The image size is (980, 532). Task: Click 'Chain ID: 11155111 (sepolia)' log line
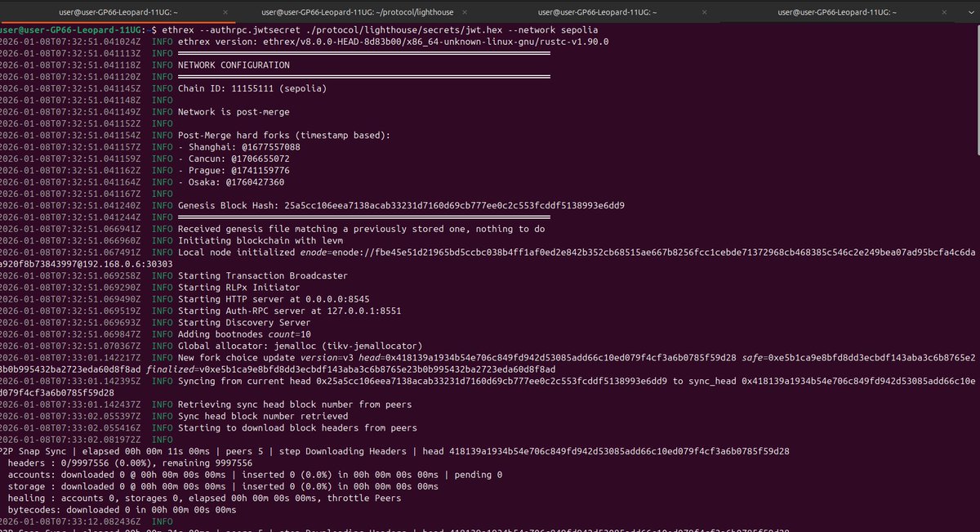(252, 88)
